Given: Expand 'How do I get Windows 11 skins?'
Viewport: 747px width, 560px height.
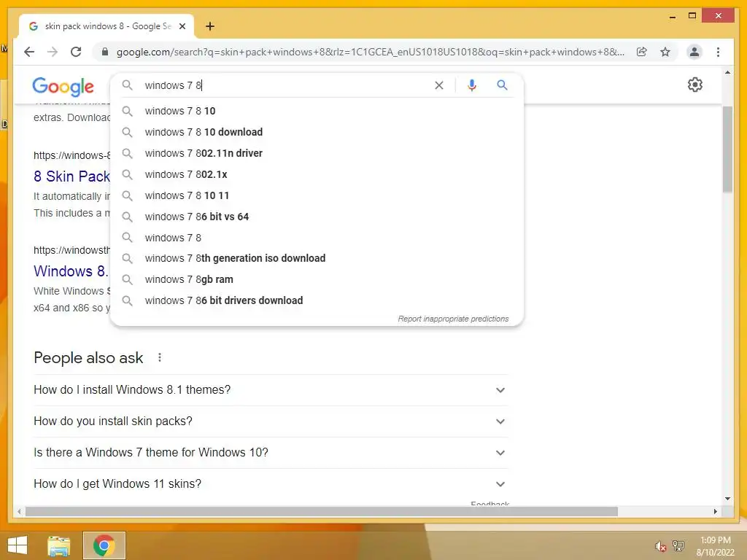Looking at the screenshot, I should tap(271, 484).
